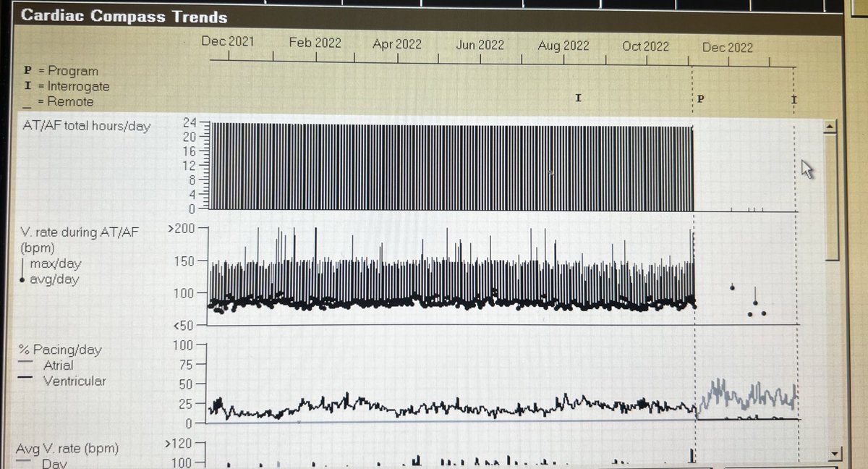Click the Aug 2022 timeline label

pyautogui.click(x=563, y=46)
